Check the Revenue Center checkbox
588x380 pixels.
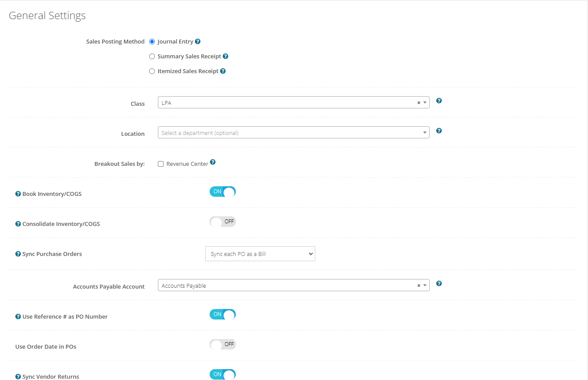pyautogui.click(x=161, y=164)
